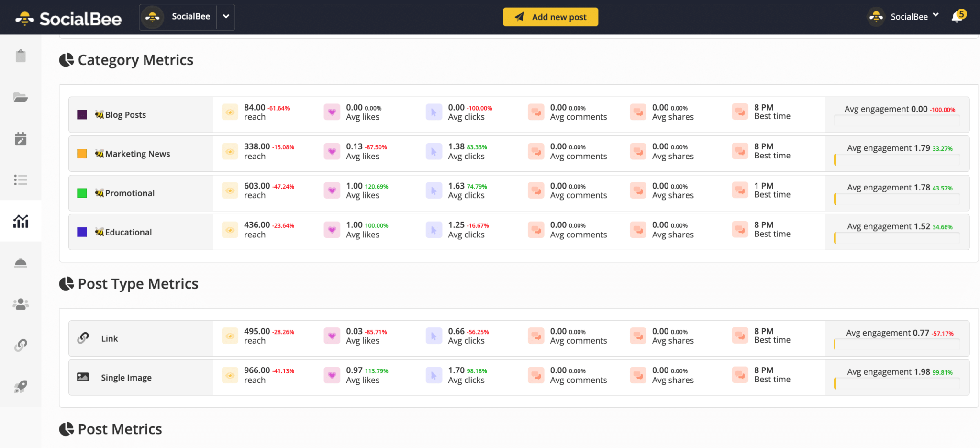Open the audience people sidebar icon
Image resolution: width=980 pixels, height=448 pixels.
[21, 304]
